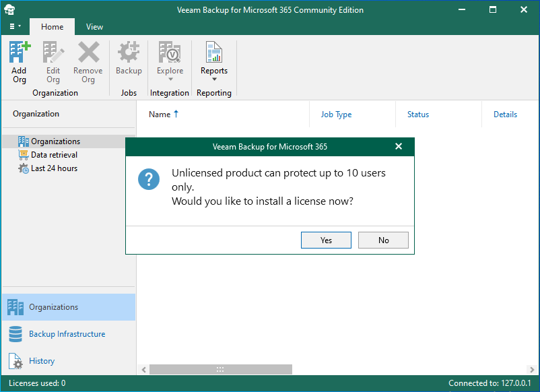
Task: Click the Organizations tree building icon
Action: click(x=24, y=141)
